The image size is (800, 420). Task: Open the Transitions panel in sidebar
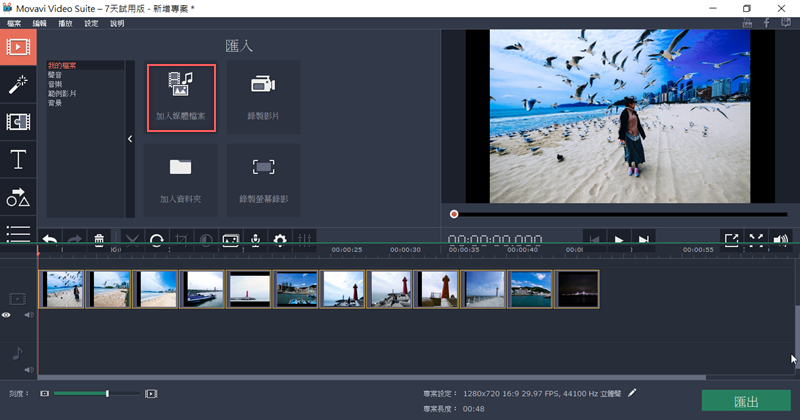pyautogui.click(x=18, y=122)
